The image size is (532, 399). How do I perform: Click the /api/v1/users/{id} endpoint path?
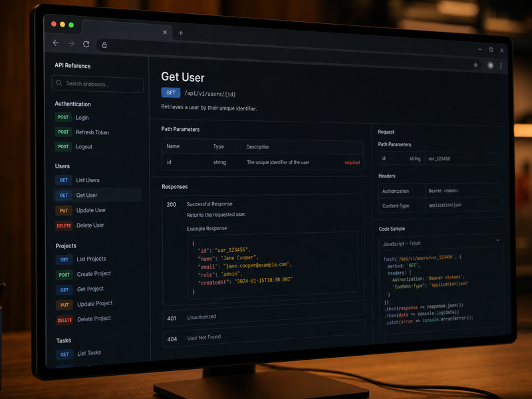209,94
